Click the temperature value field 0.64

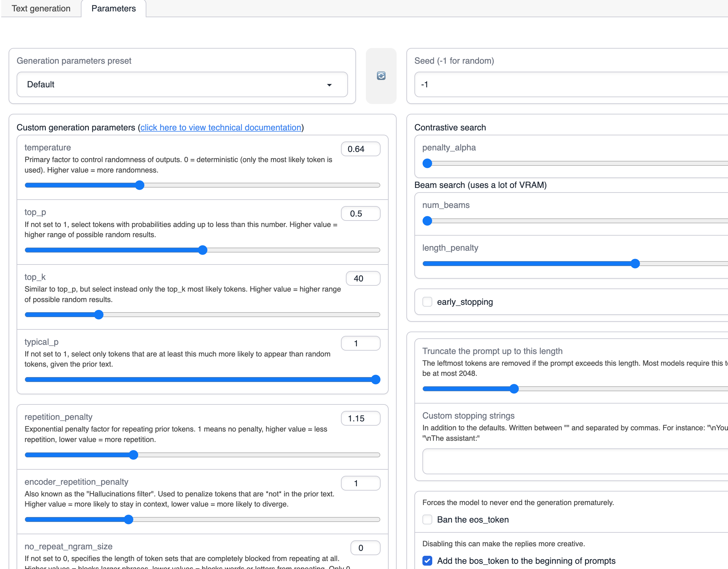[361, 149]
